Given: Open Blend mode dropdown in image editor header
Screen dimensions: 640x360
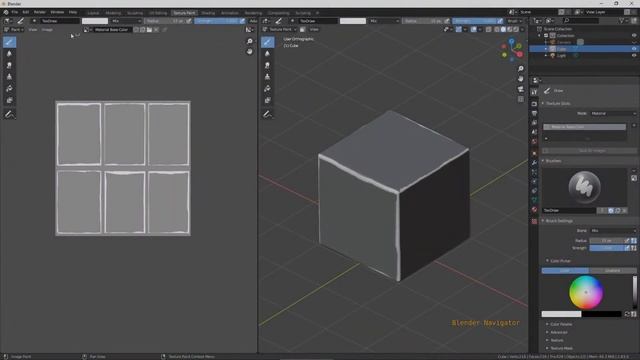Looking at the screenshot, I should pos(126,21).
